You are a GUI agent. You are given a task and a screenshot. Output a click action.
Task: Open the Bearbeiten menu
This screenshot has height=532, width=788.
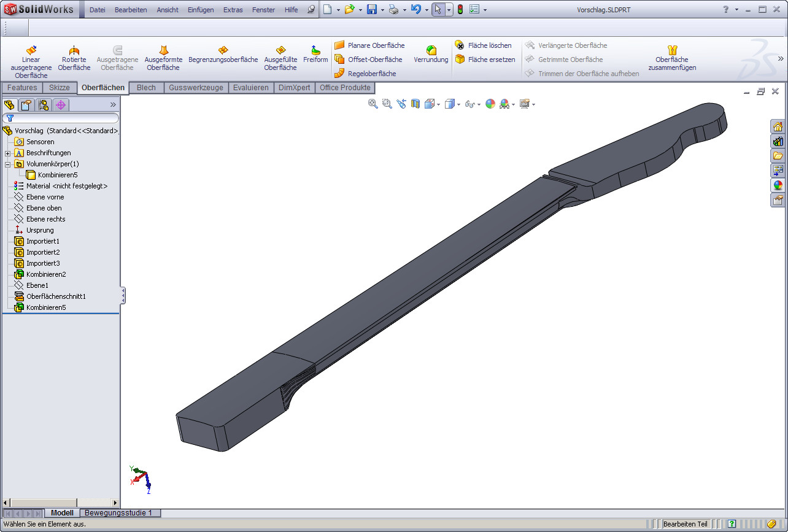[131, 10]
